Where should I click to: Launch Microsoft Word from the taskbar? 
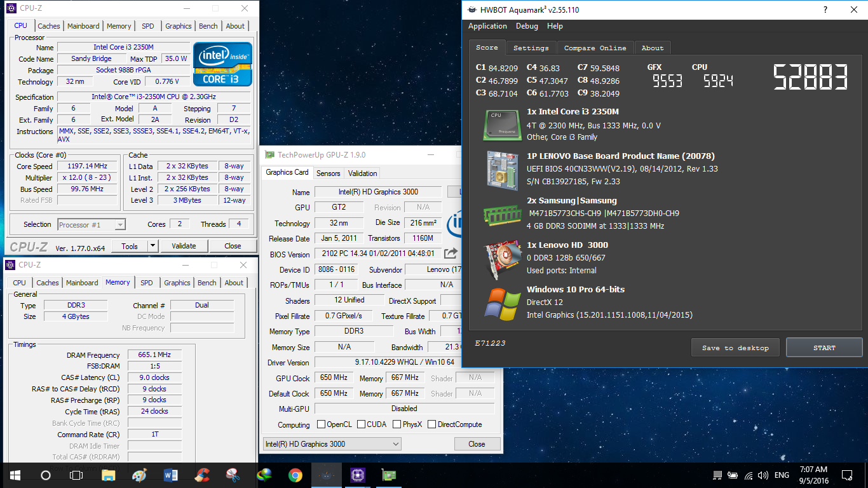[x=171, y=475]
